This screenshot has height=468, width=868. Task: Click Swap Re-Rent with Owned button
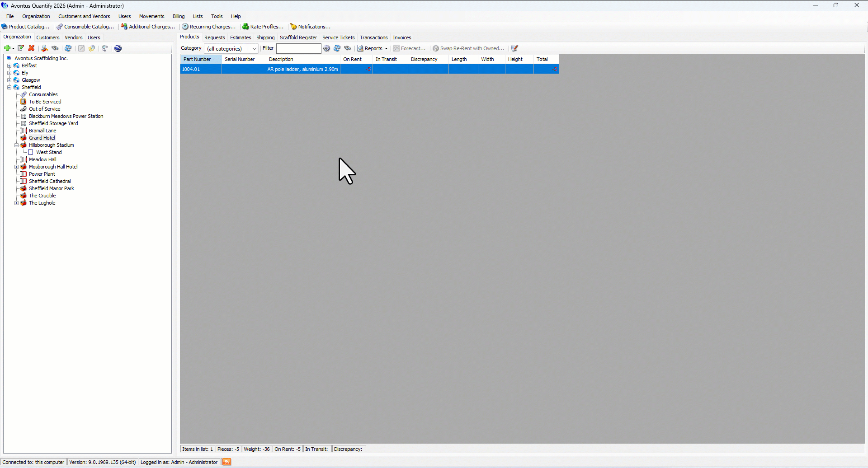coord(468,48)
